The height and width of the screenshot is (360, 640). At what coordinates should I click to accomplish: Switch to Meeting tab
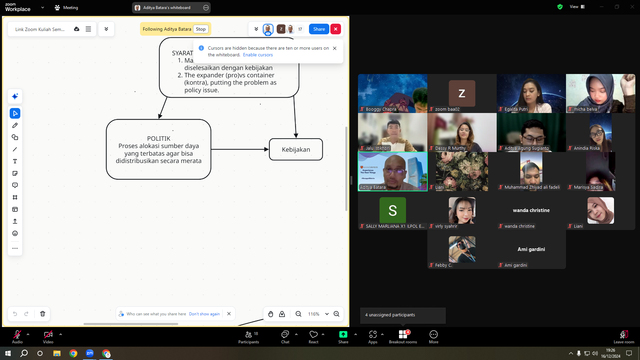click(x=67, y=7)
